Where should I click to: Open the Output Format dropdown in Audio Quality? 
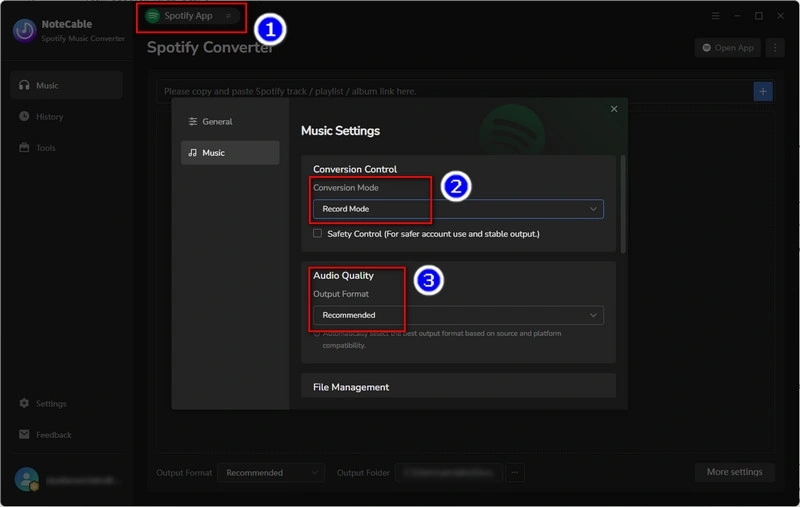click(x=458, y=315)
